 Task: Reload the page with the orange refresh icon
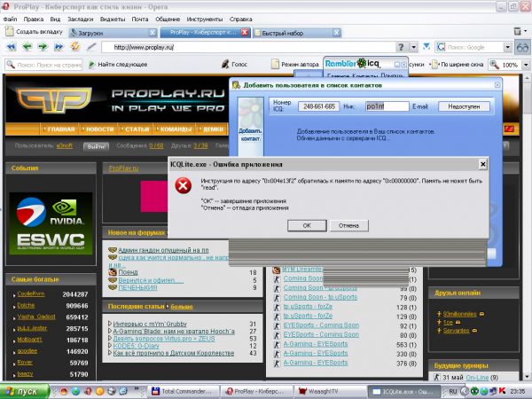tap(75, 46)
